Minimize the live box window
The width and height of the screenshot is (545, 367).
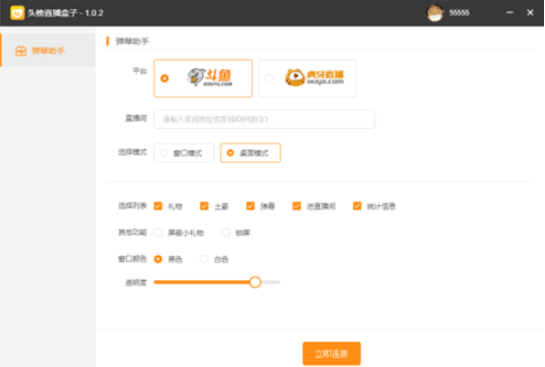[x=510, y=13]
